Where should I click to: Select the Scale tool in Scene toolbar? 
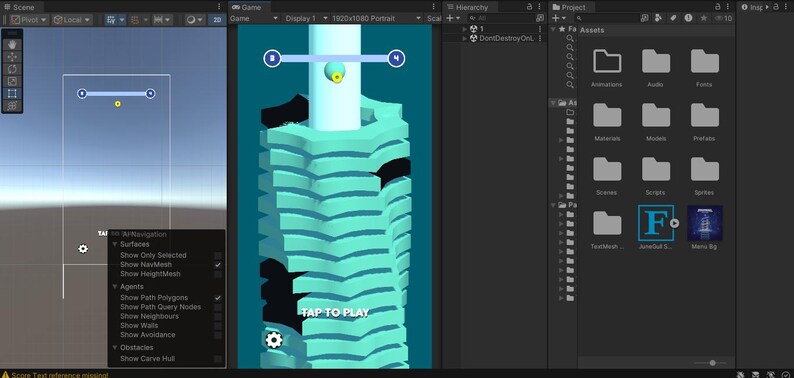pyautogui.click(x=12, y=81)
